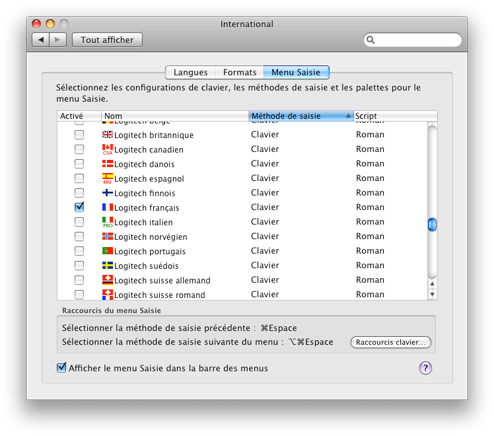The image size is (494, 436).
Task: Select row text Logitech italien
Action: coord(143,222)
